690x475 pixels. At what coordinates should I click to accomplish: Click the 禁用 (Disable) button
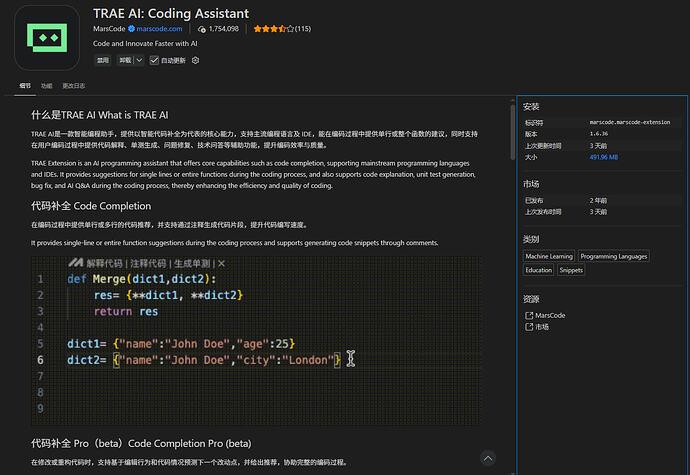(103, 60)
